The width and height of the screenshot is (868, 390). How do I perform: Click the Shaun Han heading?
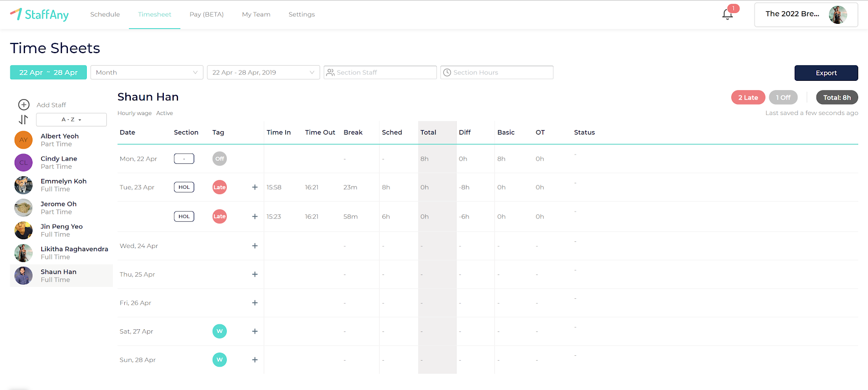coord(148,97)
